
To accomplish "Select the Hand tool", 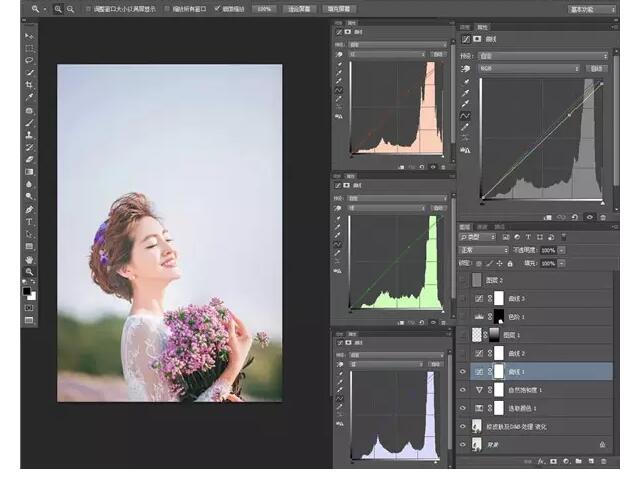I will (x=29, y=259).
